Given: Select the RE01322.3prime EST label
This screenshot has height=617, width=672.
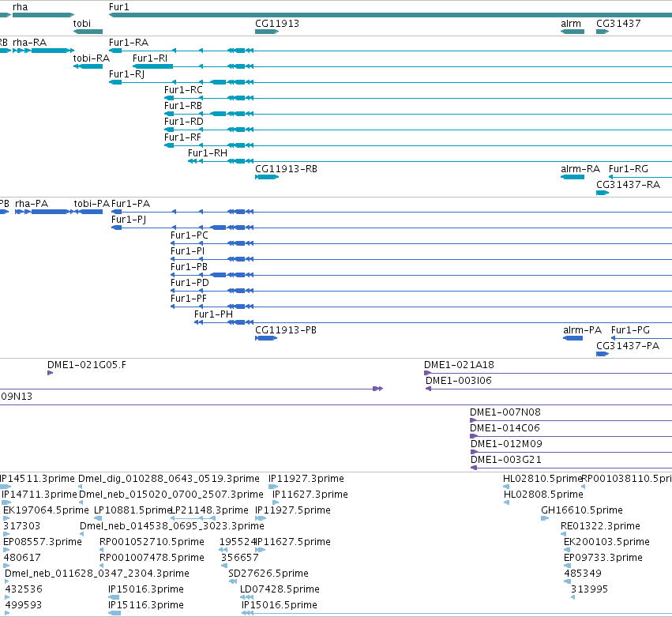Looking at the screenshot, I should tap(600, 526).
